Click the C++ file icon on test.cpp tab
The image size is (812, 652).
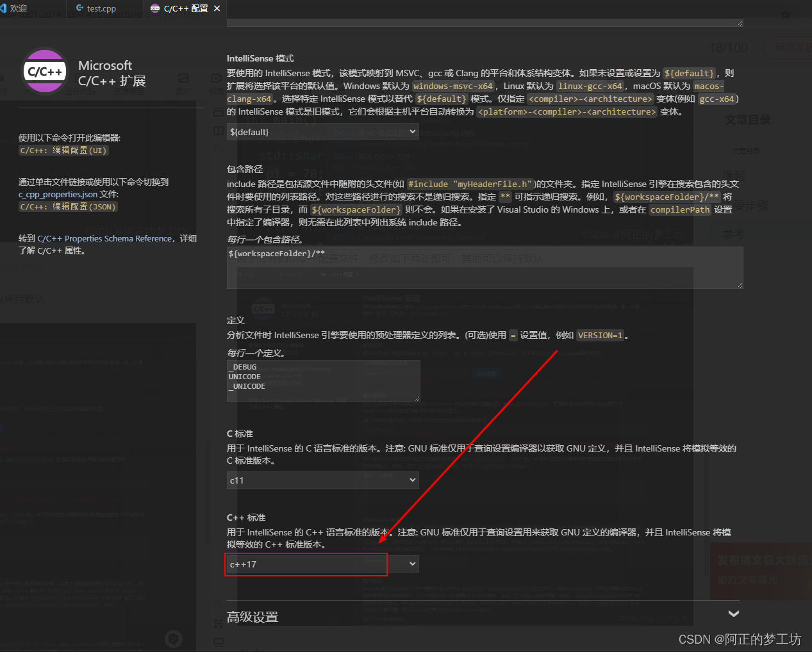click(80, 8)
